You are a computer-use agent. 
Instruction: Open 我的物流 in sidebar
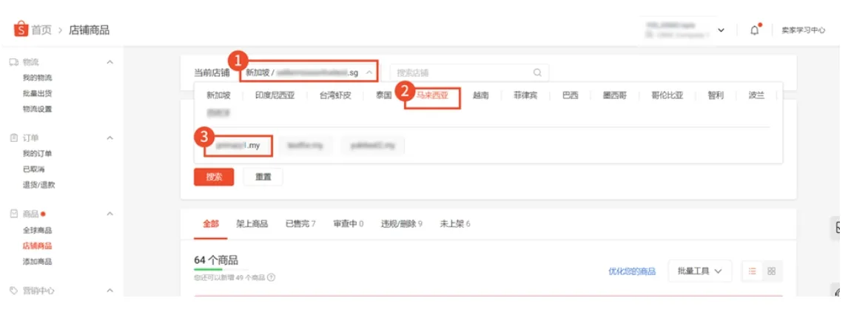(x=38, y=78)
